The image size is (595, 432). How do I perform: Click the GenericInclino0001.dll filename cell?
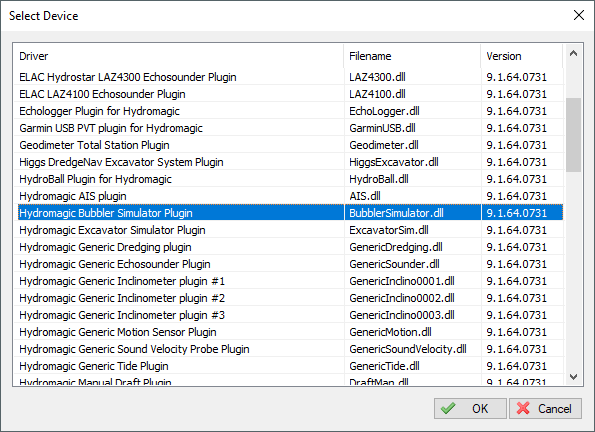pos(412,281)
